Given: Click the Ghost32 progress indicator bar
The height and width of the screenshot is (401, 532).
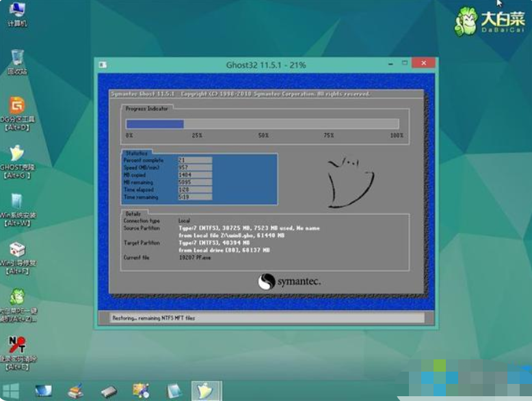Looking at the screenshot, I should (x=262, y=124).
